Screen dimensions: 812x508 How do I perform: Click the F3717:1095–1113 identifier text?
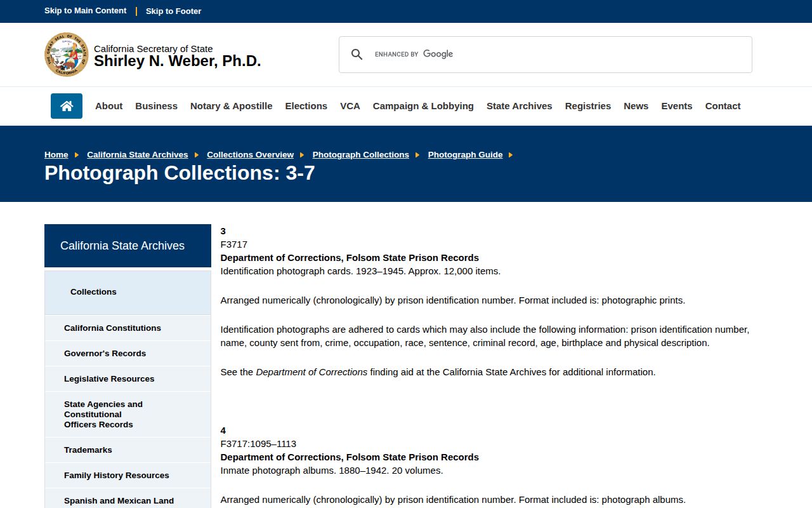258,444
